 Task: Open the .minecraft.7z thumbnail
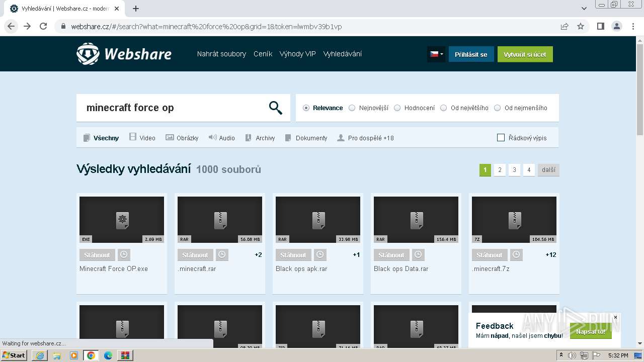514,220
